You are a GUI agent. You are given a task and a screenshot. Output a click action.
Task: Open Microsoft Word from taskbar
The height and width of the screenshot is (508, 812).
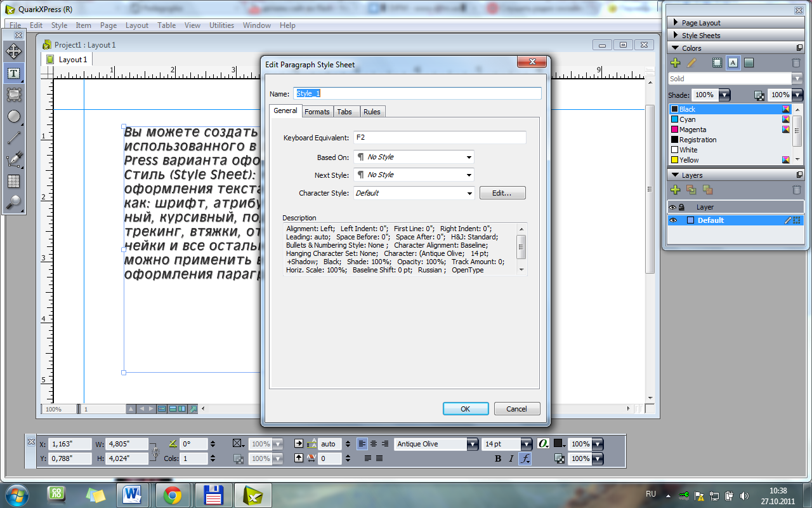point(133,495)
